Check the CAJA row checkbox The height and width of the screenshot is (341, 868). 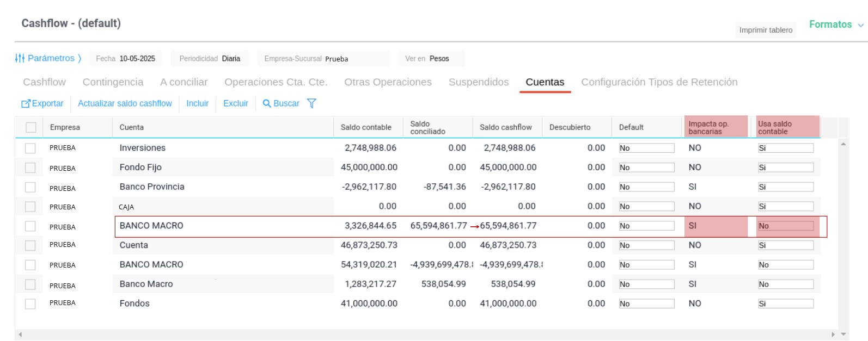click(30, 207)
